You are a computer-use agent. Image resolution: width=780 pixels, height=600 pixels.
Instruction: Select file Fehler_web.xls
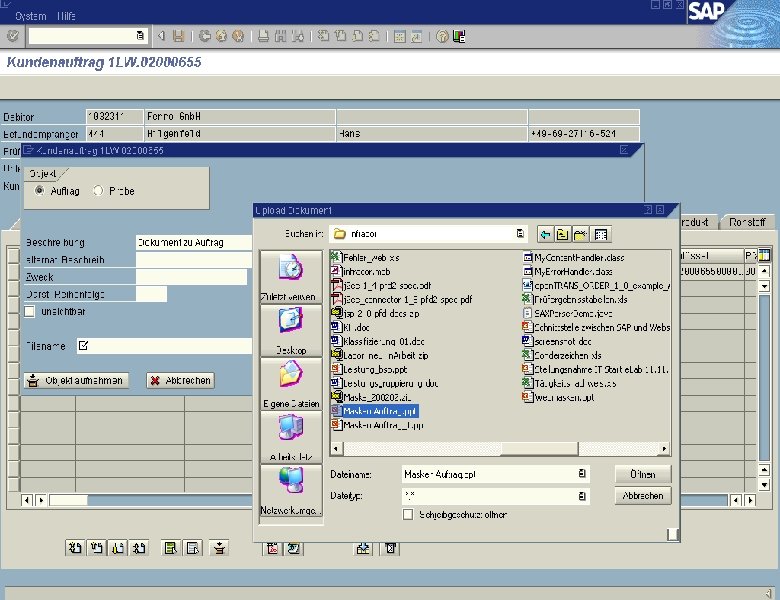[x=366, y=258]
